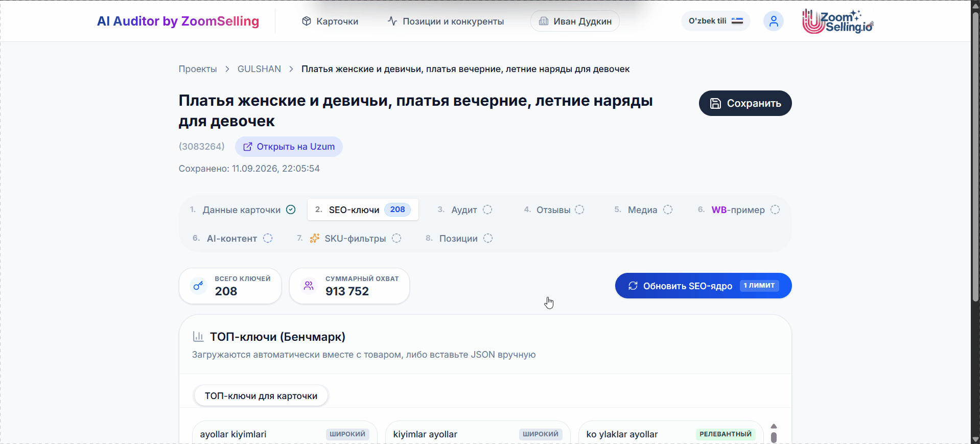The height and width of the screenshot is (444, 980).
Task: Switch to the Отзывы tab
Action: click(554, 209)
